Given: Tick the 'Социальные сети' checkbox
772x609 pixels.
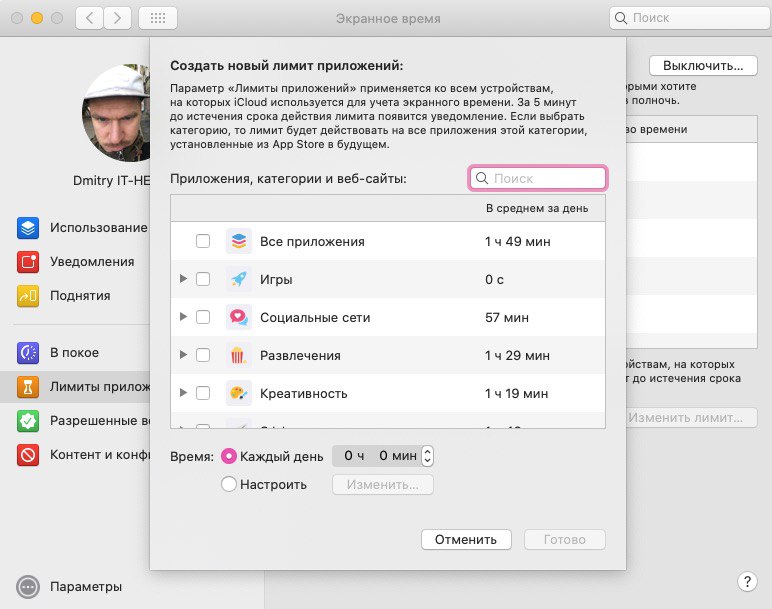Looking at the screenshot, I should click(x=203, y=317).
